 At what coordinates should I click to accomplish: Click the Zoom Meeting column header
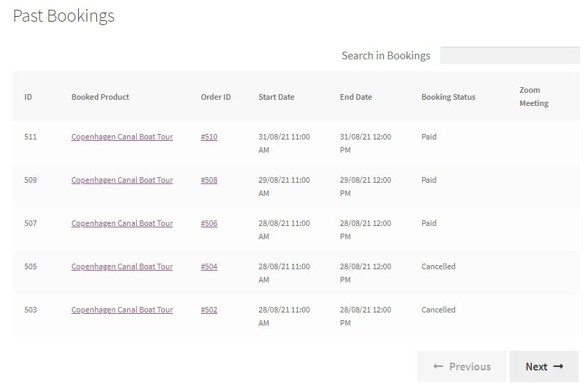pyautogui.click(x=533, y=97)
